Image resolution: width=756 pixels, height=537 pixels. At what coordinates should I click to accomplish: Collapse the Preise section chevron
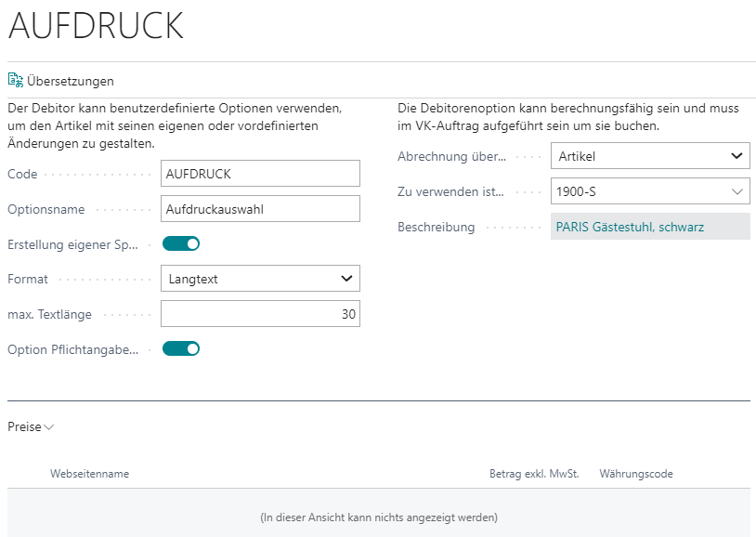pos(48,427)
